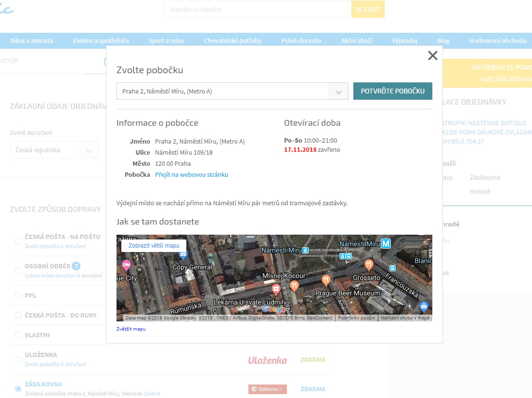Screen dimensions: 532x398
Task: Click Zvolit pobočku link under Česká pošta
Action: [55, 246]
